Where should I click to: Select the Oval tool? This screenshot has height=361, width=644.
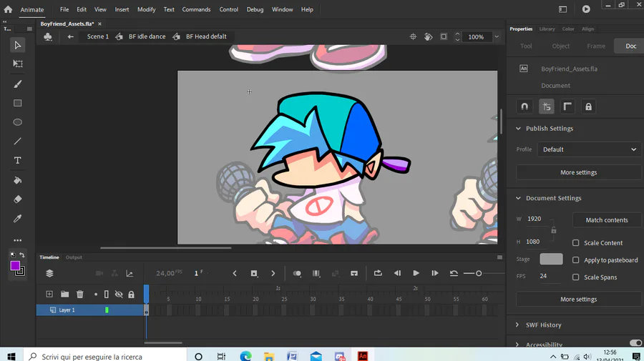coord(17,122)
